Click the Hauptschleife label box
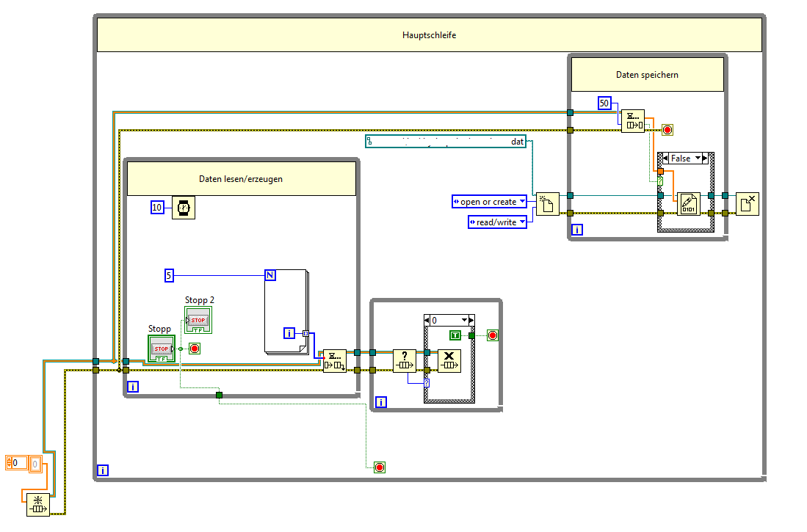 click(x=430, y=35)
